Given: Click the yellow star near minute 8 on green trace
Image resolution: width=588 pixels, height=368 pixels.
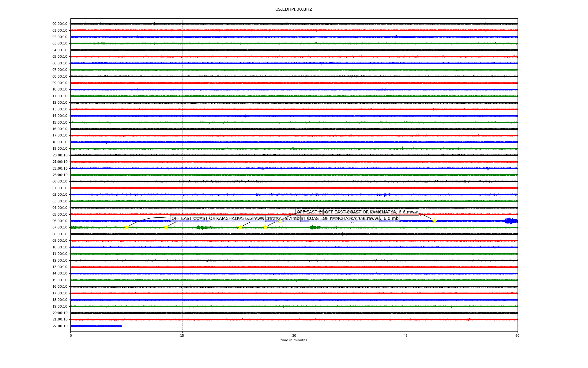Looking at the screenshot, I should (127, 227).
